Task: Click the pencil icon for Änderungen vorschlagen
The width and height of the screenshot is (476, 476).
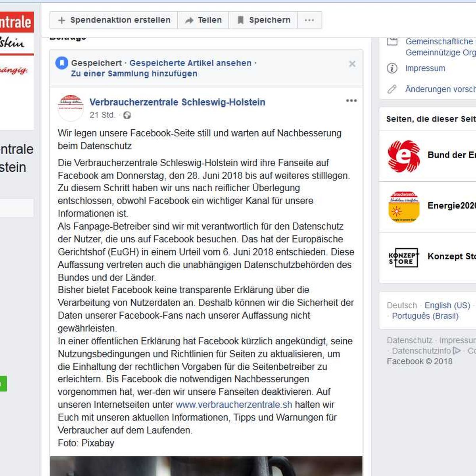Action: coord(392,89)
